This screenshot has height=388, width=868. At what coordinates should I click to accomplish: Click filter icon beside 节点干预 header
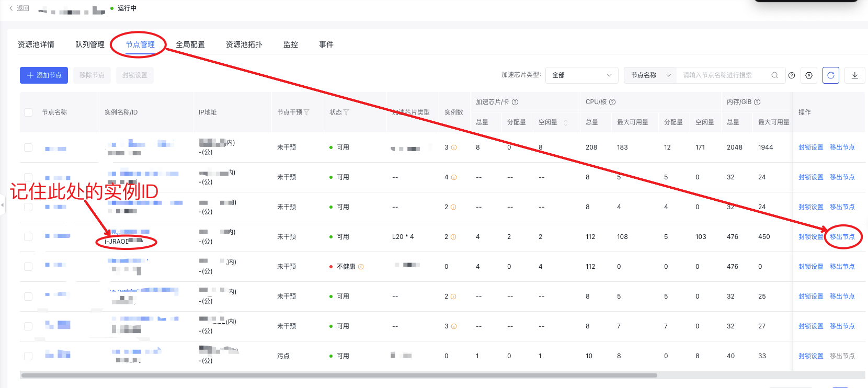pos(307,112)
